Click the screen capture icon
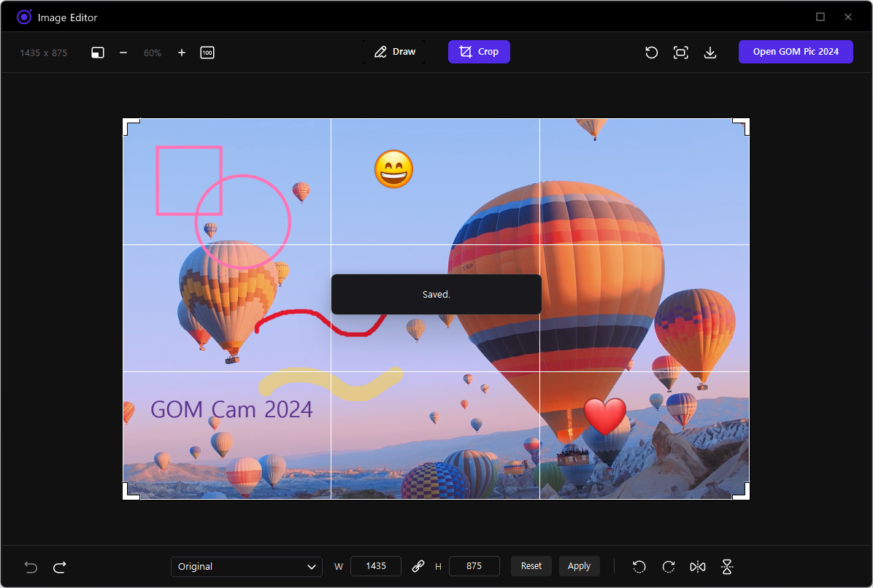Image resolution: width=873 pixels, height=588 pixels. click(x=681, y=53)
